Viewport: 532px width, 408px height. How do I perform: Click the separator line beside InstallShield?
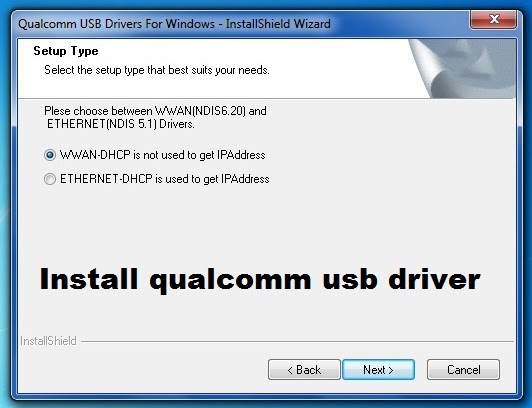coord(298,342)
